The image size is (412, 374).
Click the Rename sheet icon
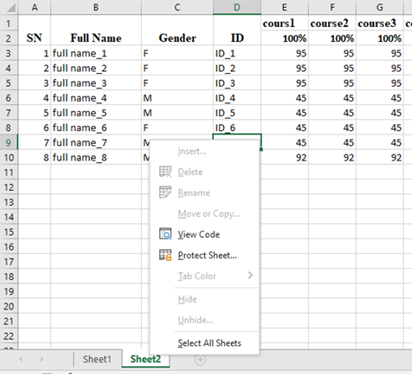(x=165, y=192)
